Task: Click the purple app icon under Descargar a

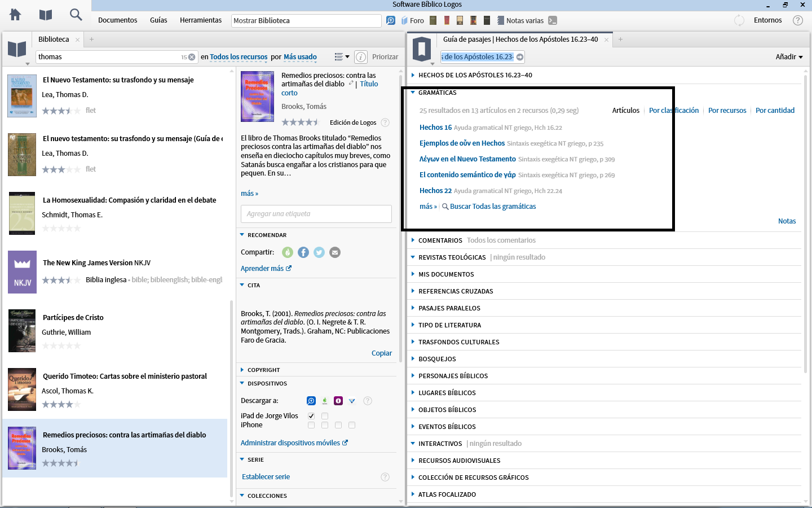Action: point(338,401)
